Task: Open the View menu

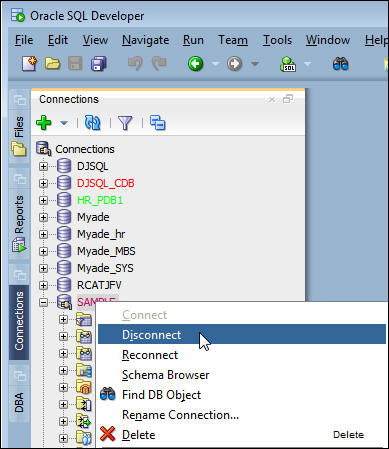Action: tap(95, 40)
